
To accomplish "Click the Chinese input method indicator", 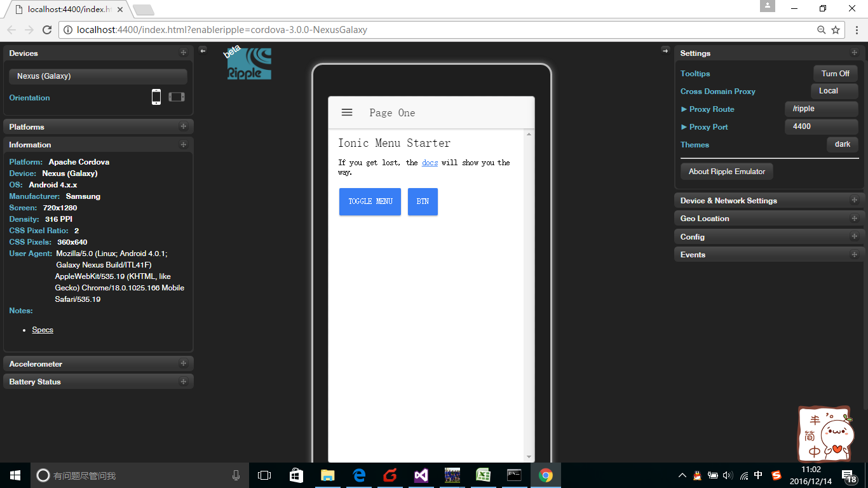I will point(758,475).
